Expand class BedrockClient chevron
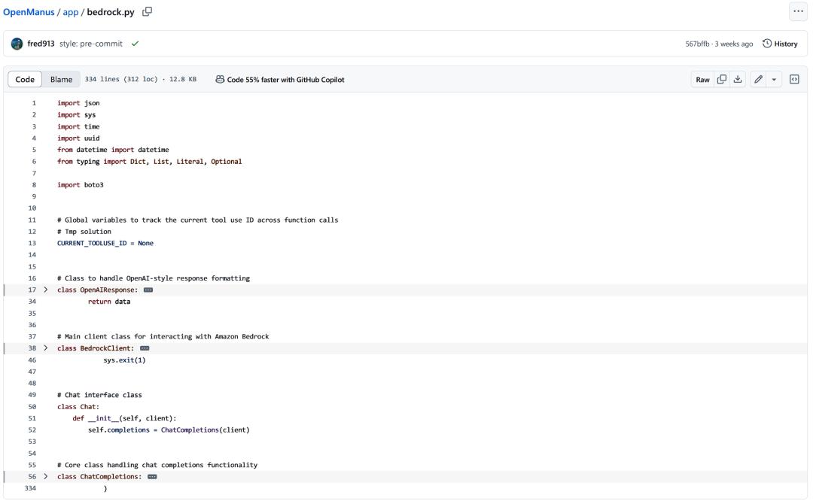The height and width of the screenshot is (504, 813). pos(46,348)
